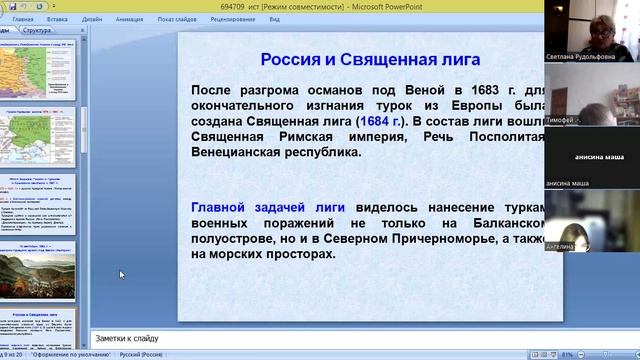The image size is (640, 360).
Task: Switch to the Дизайн ribbon tab
Action: point(92,19)
